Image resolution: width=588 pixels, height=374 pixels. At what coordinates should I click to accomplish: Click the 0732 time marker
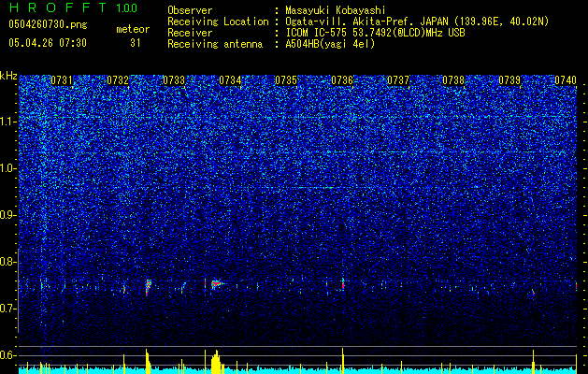[118, 80]
